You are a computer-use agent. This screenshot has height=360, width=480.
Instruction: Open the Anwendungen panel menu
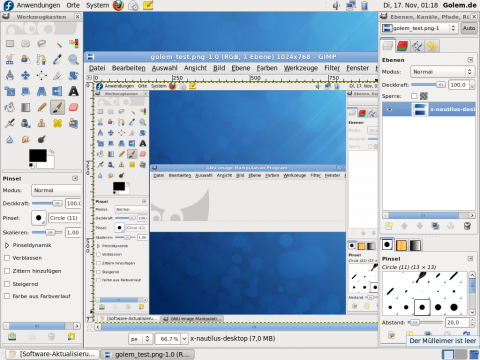pos(38,5)
